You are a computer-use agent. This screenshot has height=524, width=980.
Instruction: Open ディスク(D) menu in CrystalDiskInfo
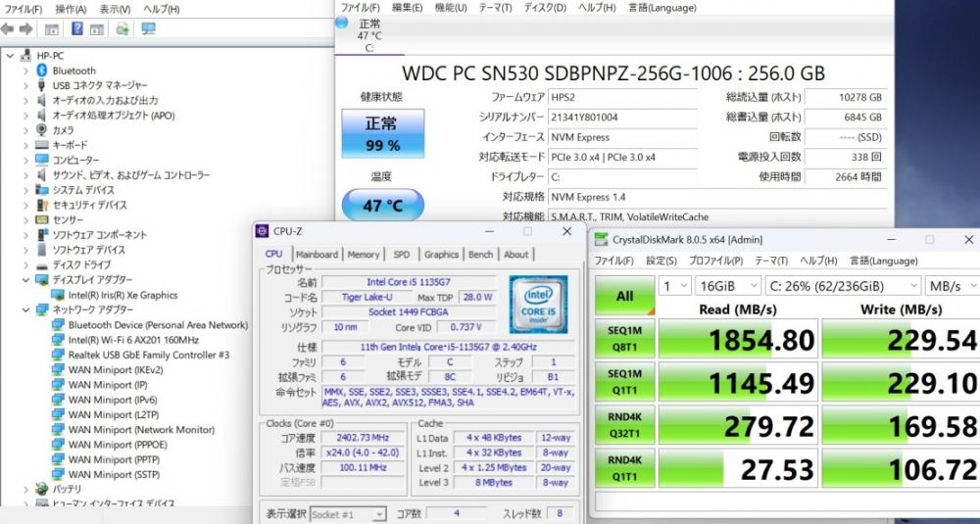tap(544, 8)
